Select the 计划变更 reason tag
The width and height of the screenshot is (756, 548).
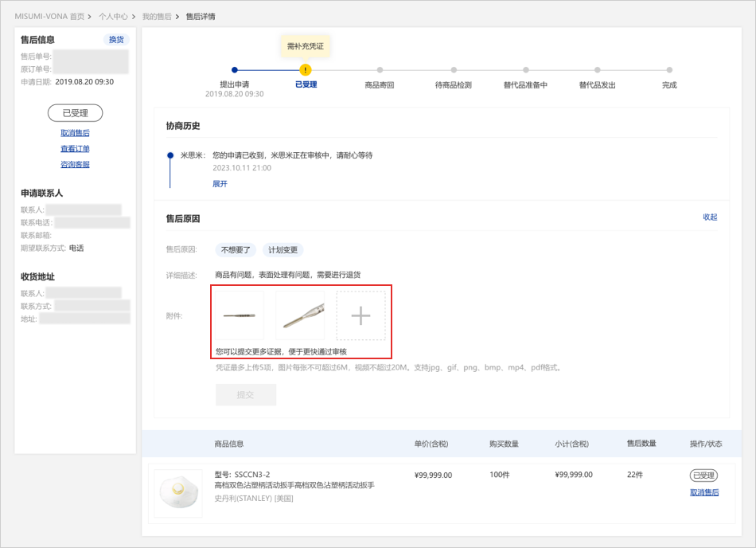pos(283,250)
